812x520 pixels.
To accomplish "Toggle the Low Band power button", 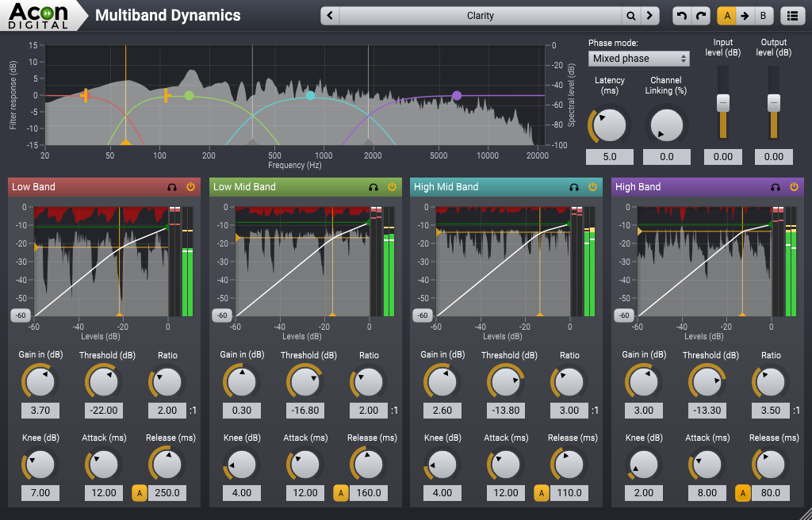I will coord(190,187).
